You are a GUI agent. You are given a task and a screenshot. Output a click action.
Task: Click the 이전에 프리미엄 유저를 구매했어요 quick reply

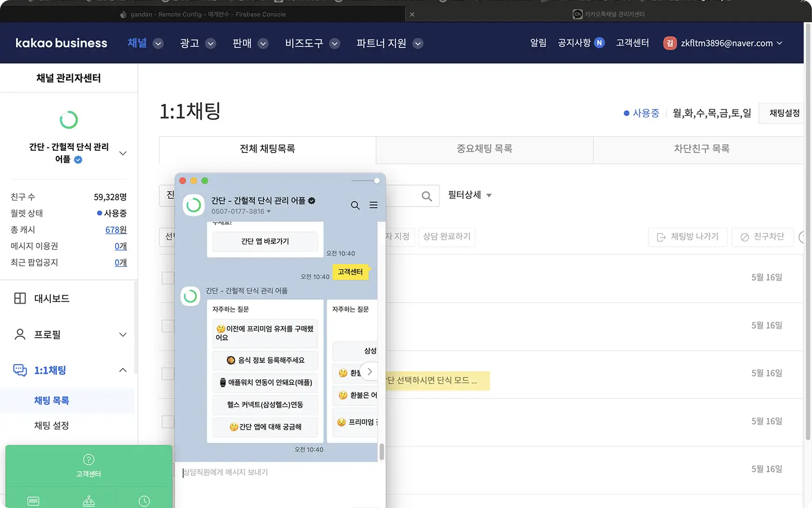pos(265,333)
